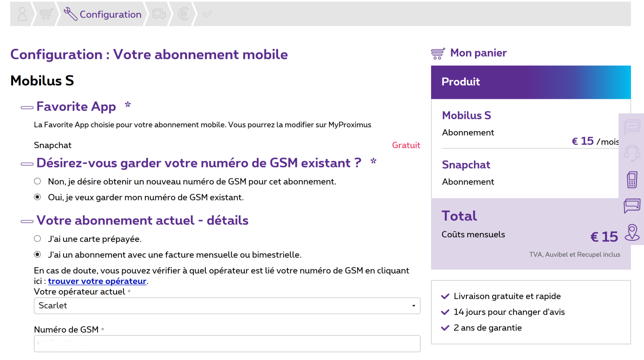Choose 'J'ai une carte prépayée' option

coord(37,239)
